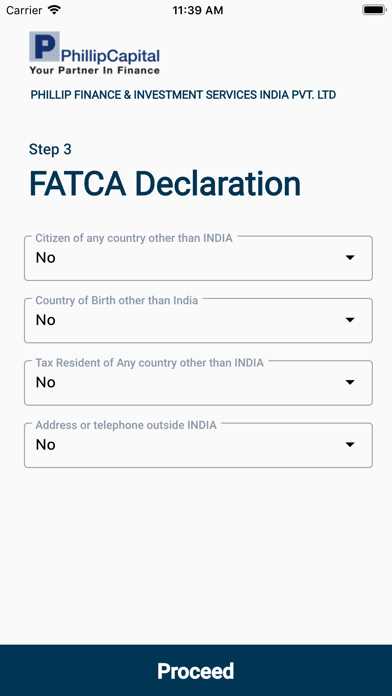This screenshot has height=696, width=392.
Task: Tap the status bar time 11:39 AM
Action: pyautogui.click(x=198, y=10)
